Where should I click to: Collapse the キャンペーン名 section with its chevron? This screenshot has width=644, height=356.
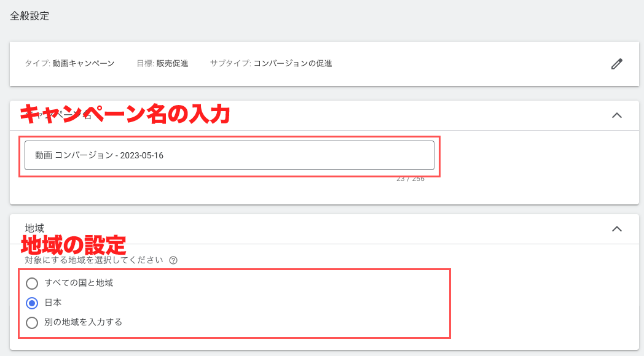tap(617, 115)
